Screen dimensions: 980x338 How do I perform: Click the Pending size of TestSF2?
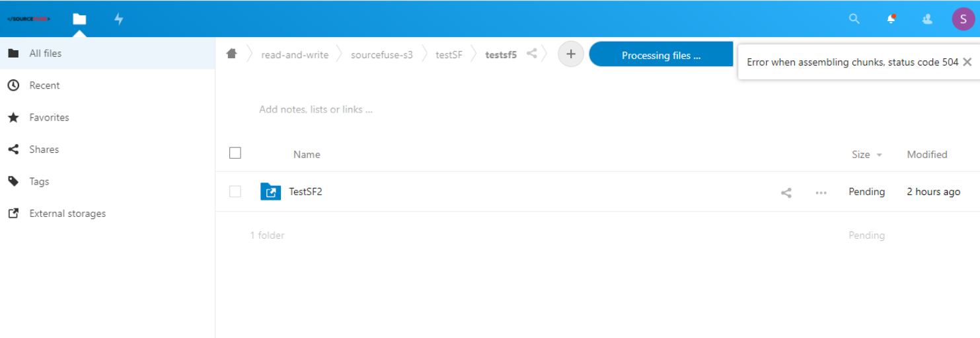click(866, 192)
